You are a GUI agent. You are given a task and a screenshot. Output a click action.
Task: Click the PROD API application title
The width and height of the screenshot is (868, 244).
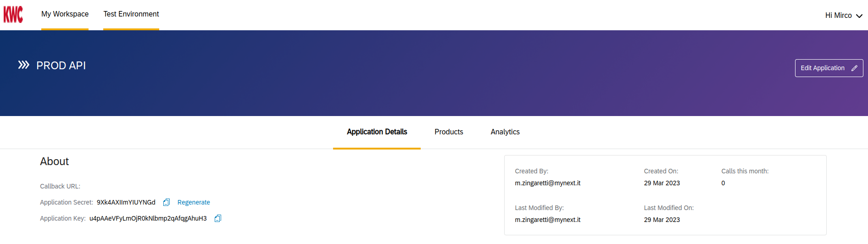pos(61,66)
